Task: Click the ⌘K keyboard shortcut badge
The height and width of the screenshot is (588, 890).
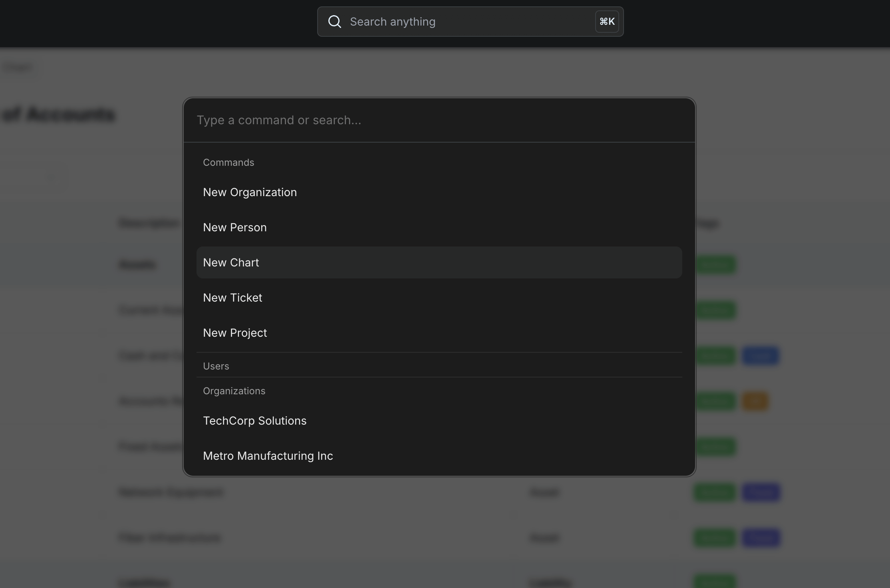Action: click(x=606, y=22)
